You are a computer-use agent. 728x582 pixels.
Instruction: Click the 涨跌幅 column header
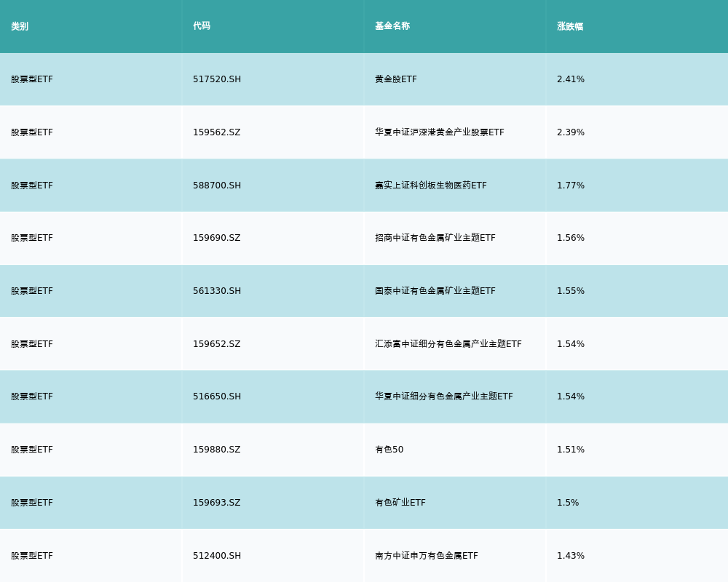(x=570, y=26)
